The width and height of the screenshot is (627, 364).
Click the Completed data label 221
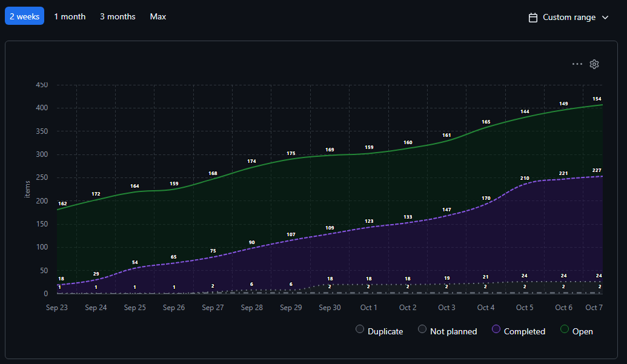pyautogui.click(x=563, y=173)
